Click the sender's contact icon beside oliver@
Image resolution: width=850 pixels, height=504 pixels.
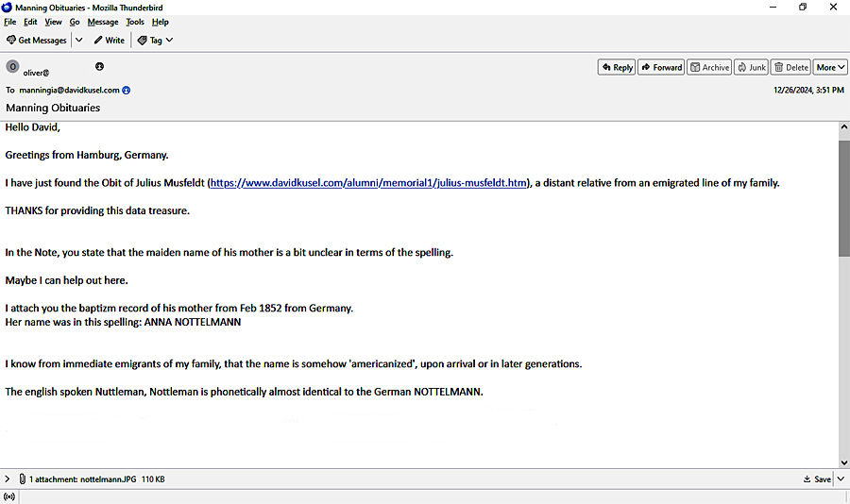click(x=99, y=67)
